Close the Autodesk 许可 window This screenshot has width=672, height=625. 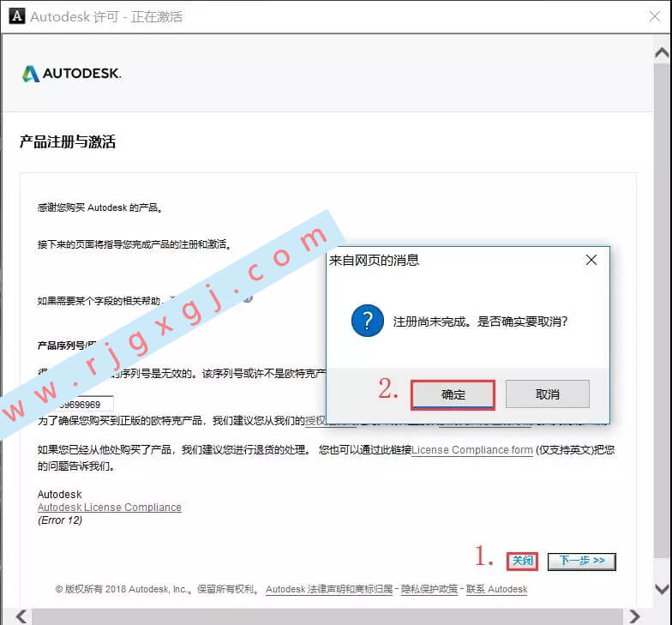click(x=655, y=17)
